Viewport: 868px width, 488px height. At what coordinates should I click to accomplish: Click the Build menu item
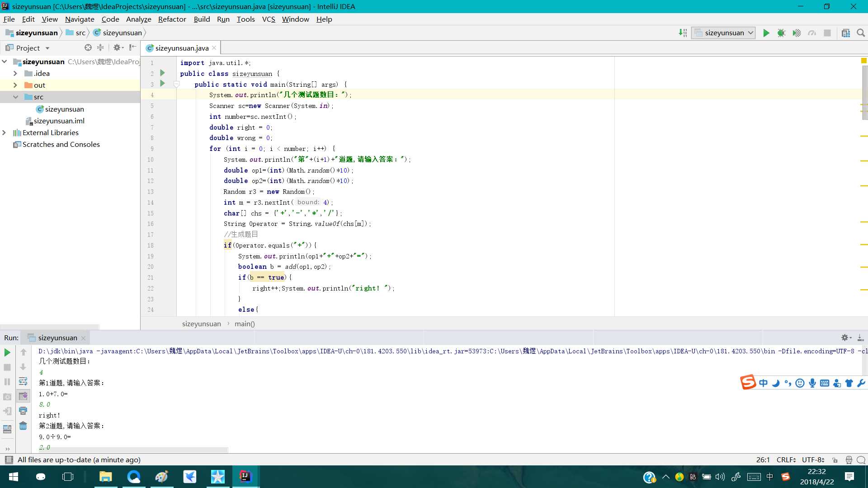[x=202, y=19]
